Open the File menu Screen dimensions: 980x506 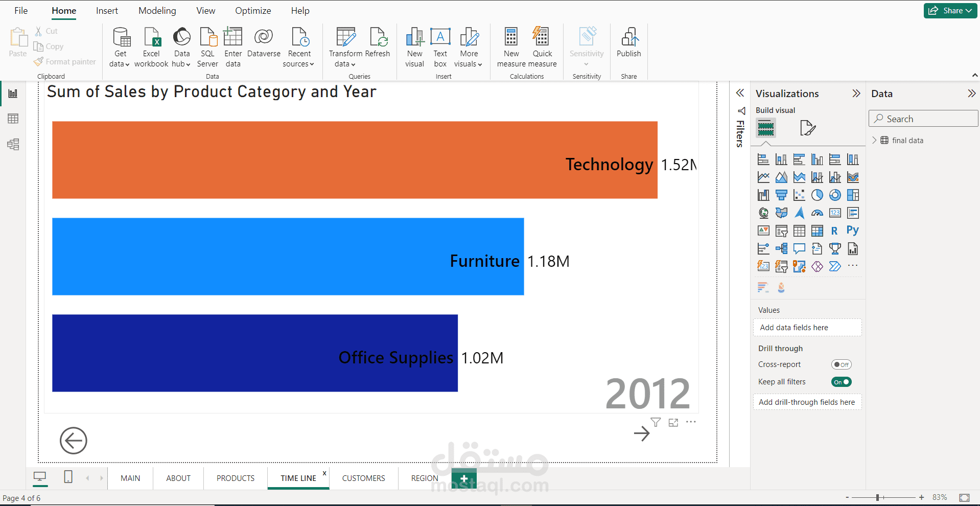click(x=21, y=11)
